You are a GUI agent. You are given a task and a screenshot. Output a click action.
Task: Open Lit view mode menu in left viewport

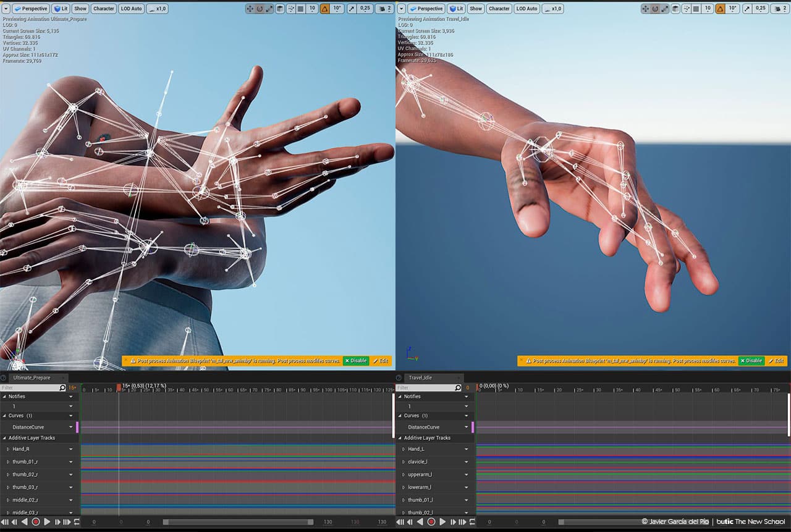61,9
